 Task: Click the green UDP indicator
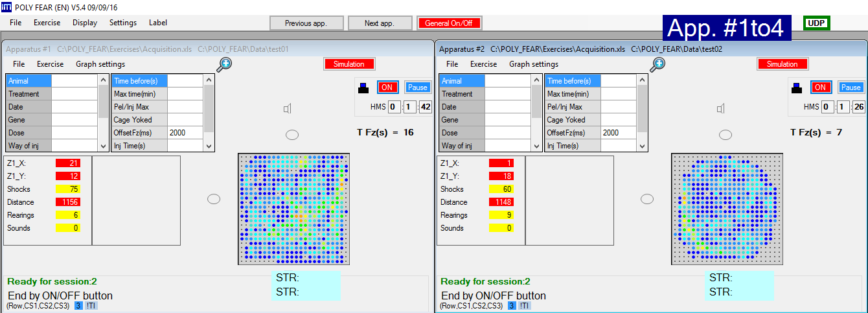pos(816,23)
